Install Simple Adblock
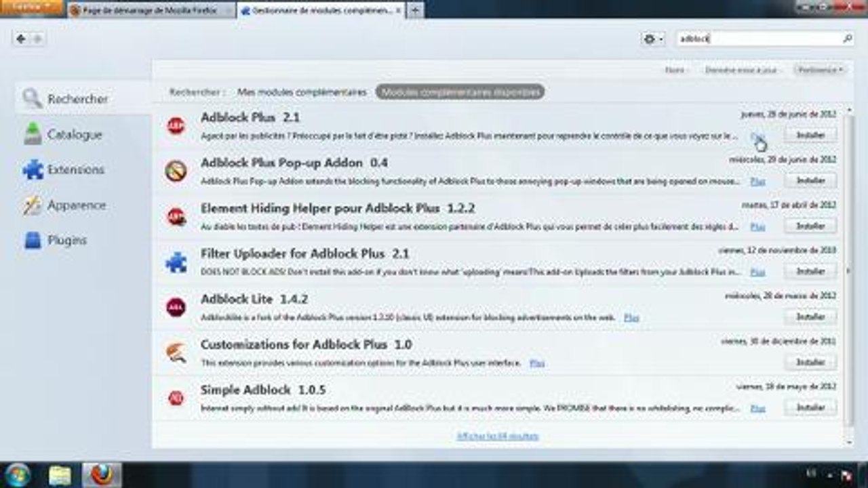Screen dimensions: 868x488 tap(810, 407)
